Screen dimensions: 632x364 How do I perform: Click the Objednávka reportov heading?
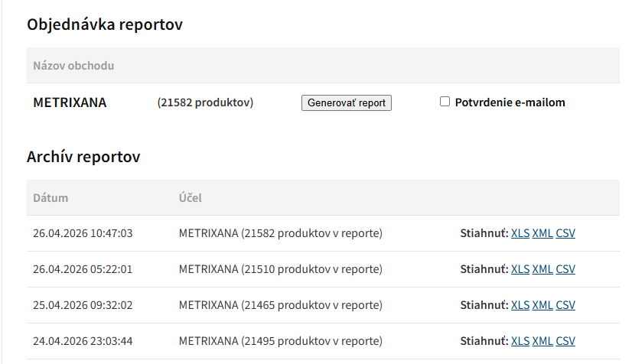tap(104, 24)
